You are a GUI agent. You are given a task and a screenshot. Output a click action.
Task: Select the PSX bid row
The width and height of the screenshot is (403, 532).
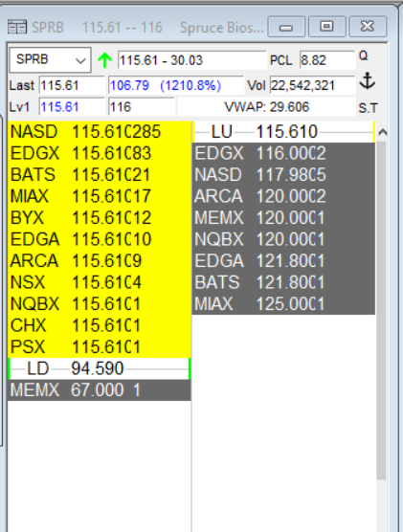pos(100,346)
